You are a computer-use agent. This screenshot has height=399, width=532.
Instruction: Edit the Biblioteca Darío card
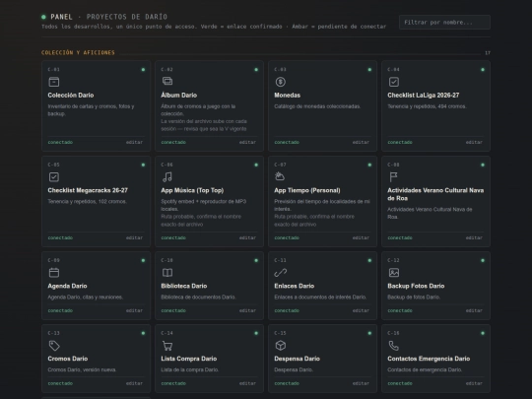pos(247,310)
